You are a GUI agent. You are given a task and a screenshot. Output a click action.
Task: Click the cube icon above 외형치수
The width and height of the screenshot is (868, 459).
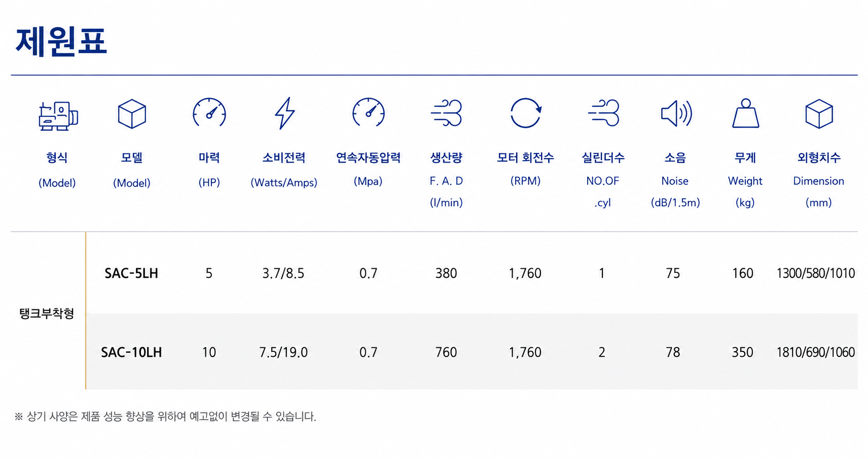(x=819, y=114)
